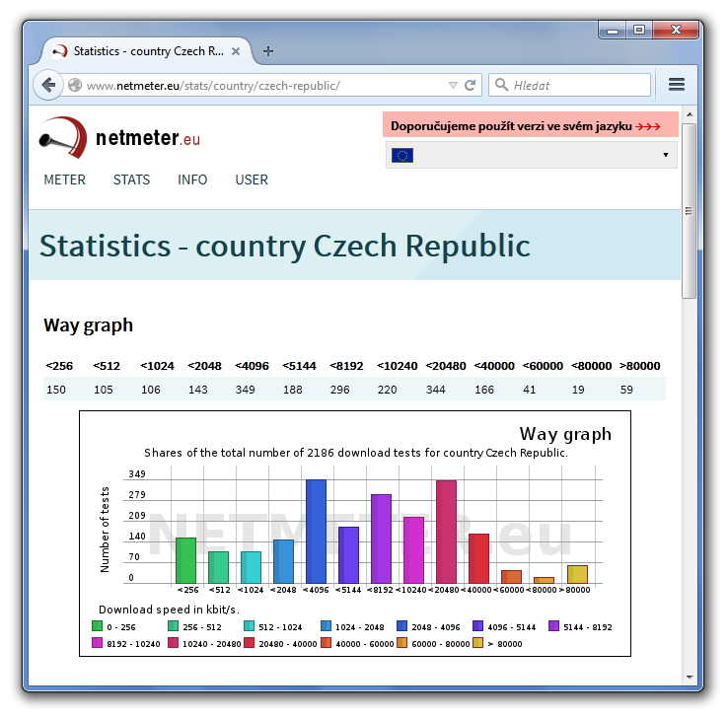728x719 pixels.
Task: Click the green 0 - 256 legend swatch
Action: tap(97, 625)
